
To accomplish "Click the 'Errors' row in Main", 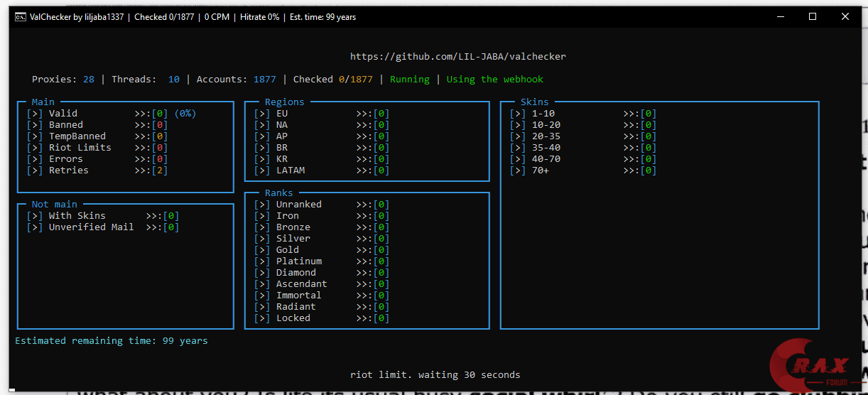I will pyautogui.click(x=97, y=158).
